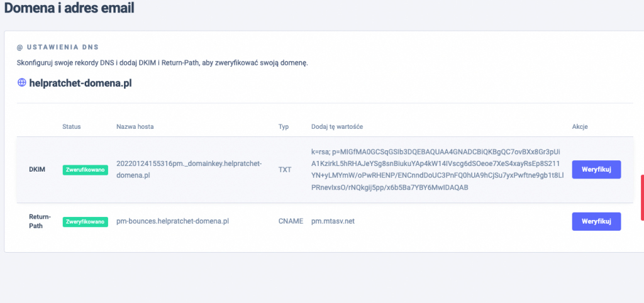Click the TXT record type cell
644x303 pixels.
(x=285, y=170)
